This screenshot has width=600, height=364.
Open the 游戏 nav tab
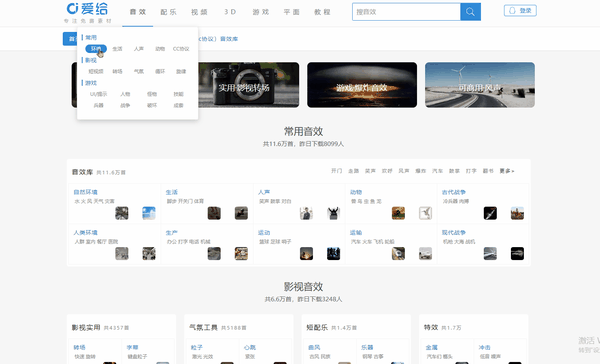(261, 12)
